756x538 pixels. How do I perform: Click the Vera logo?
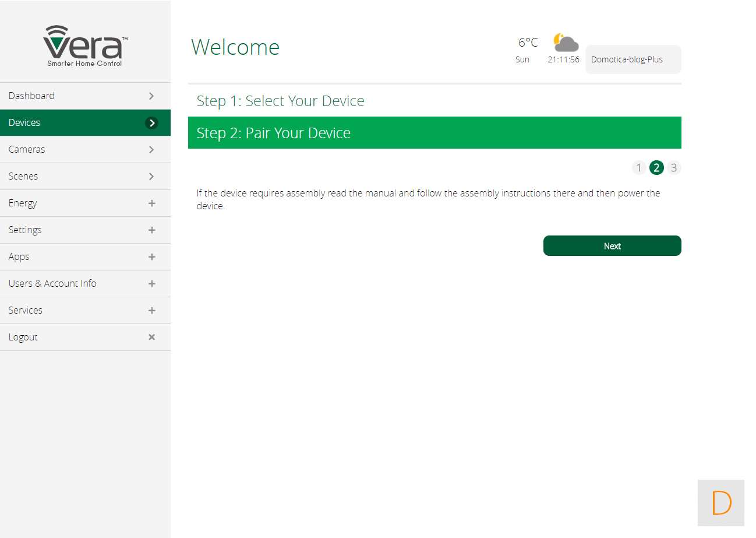[x=85, y=46]
